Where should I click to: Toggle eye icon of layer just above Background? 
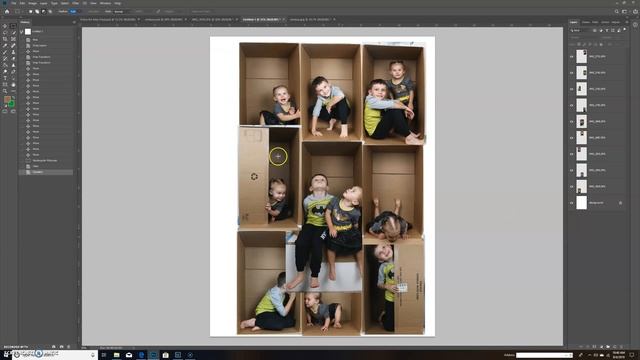tap(571, 187)
